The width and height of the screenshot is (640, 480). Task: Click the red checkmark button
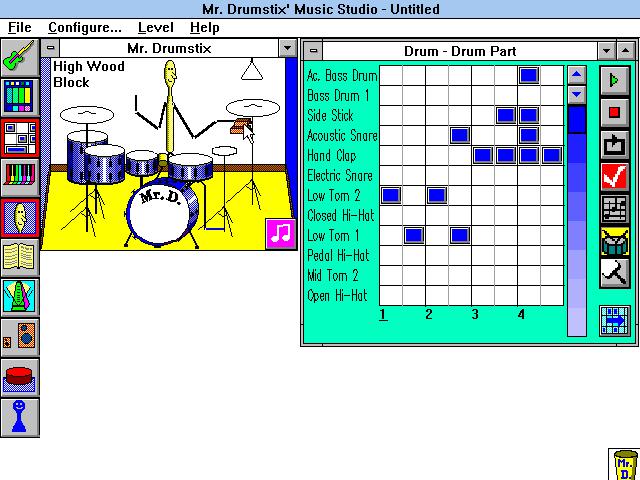(x=614, y=177)
